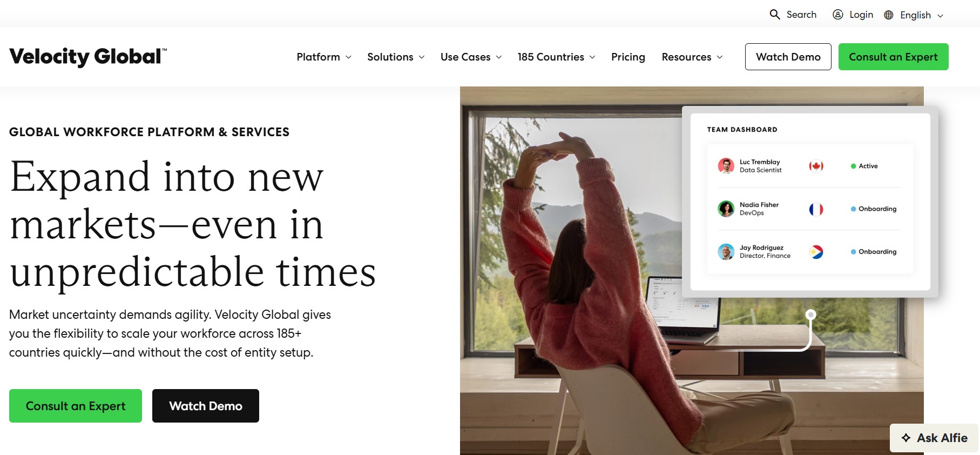Open the Resources navigation menu

692,57
